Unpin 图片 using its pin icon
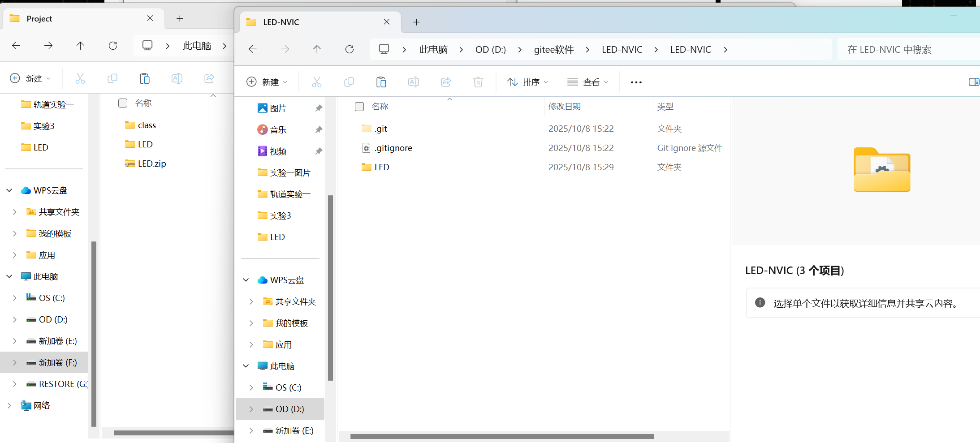Viewport: 980px width, 443px height. click(319, 108)
